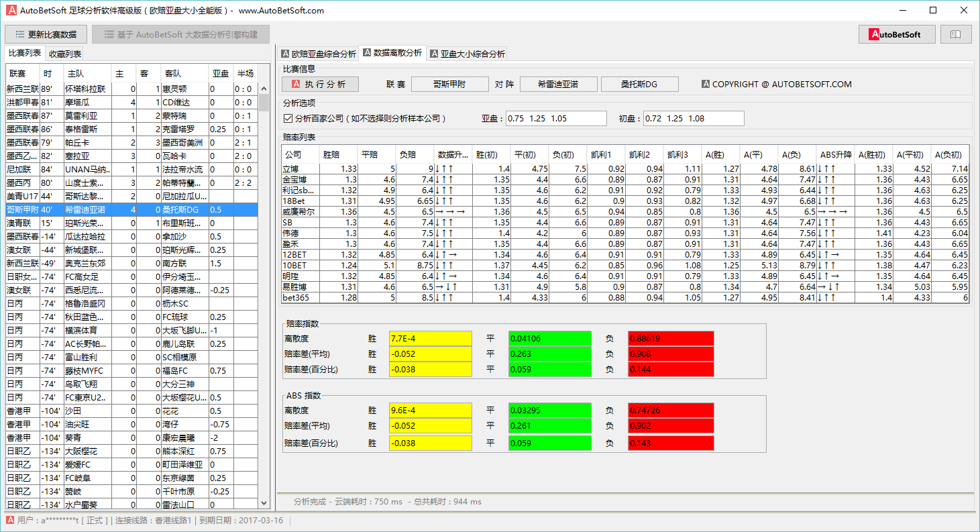Click the 哥斯甲附 league box

[x=449, y=84]
